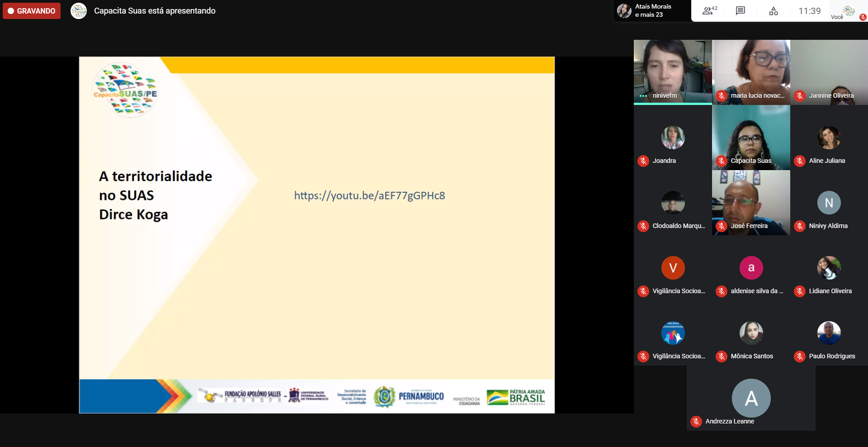Open the activities shapes icon
The width and height of the screenshot is (868, 447).
coord(774,11)
